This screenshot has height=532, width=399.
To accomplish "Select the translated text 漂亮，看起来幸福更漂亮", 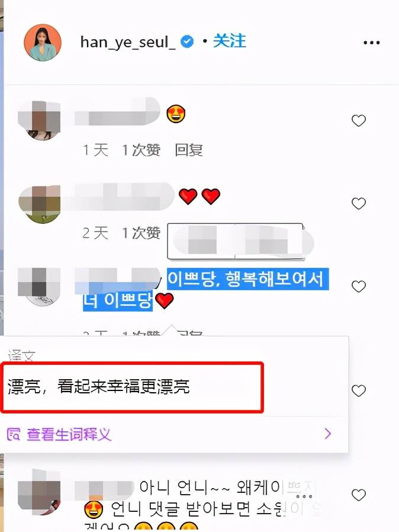I will [x=98, y=386].
